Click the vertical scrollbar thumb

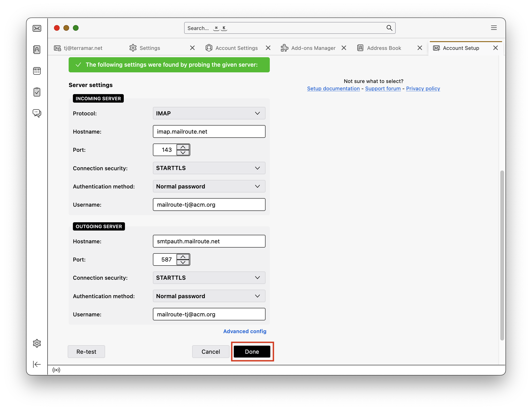[x=502, y=256]
